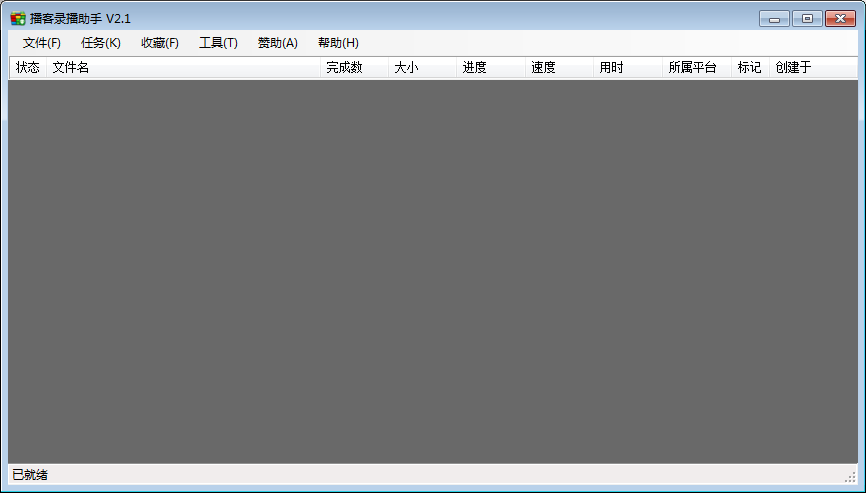Open the 收藏(F) menu
Viewport: 866px width, 493px height.
[x=160, y=43]
